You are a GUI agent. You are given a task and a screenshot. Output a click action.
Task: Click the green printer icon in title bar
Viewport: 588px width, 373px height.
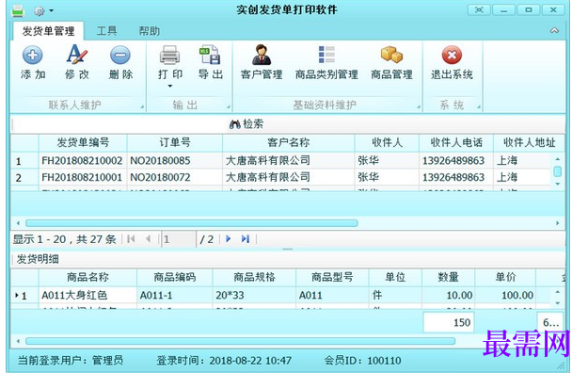point(18,11)
